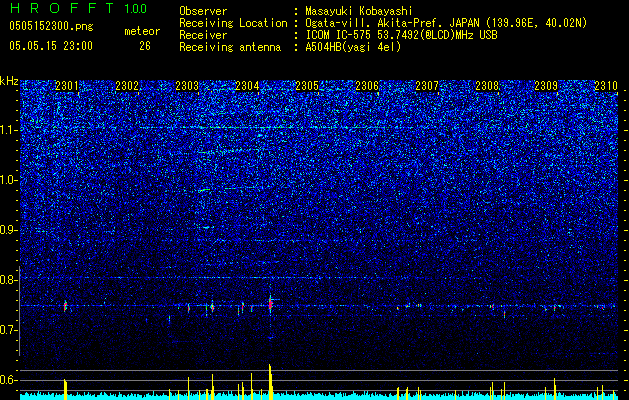The width and height of the screenshot is (629, 400).
Task: Click the 2304 time marker
Action: pos(247,85)
